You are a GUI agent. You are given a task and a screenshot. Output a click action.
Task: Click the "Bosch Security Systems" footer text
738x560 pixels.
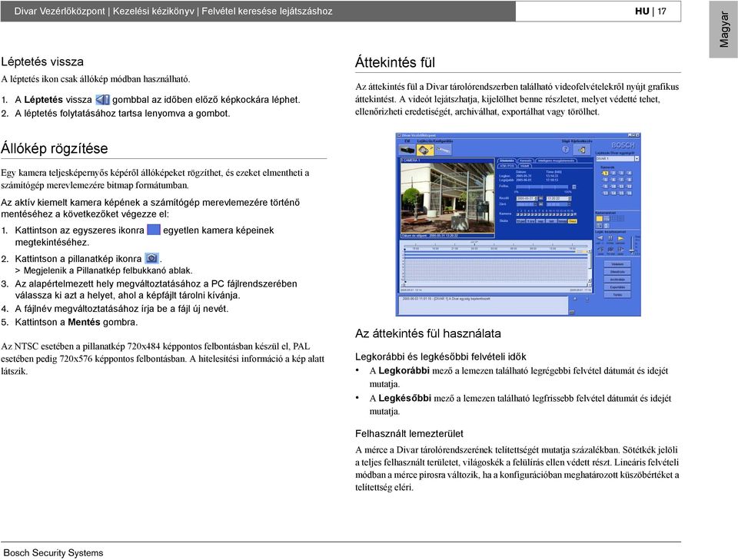(x=53, y=553)
